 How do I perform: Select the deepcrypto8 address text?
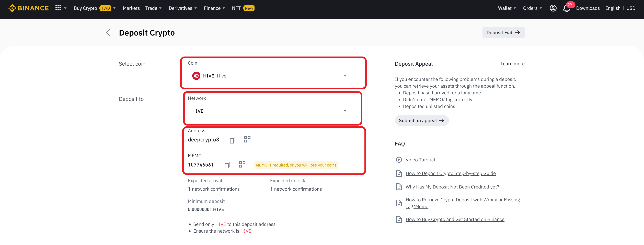tap(203, 139)
